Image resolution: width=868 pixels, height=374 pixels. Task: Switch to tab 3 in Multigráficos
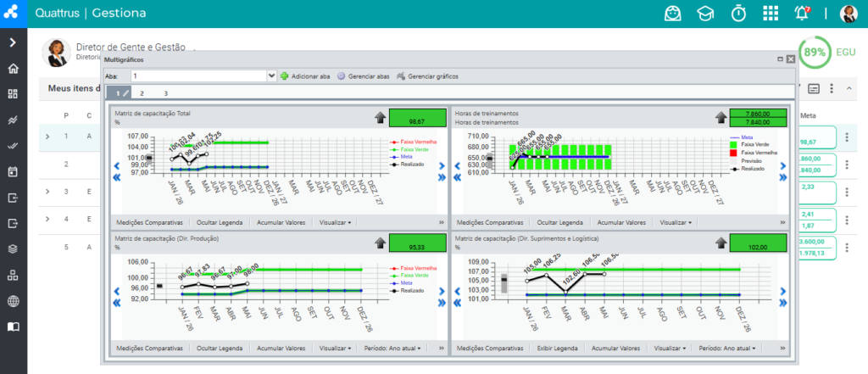[x=165, y=93]
